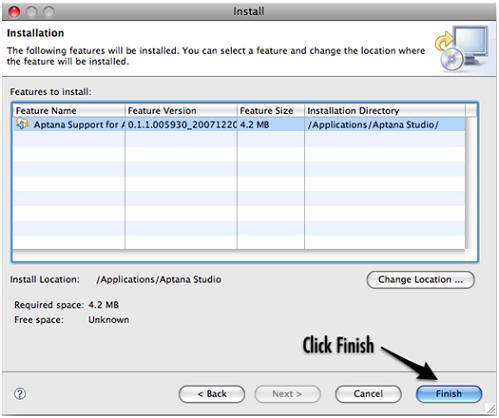Click the Install Location path text
The height and width of the screenshot is (418, 499).
[159, 279]
